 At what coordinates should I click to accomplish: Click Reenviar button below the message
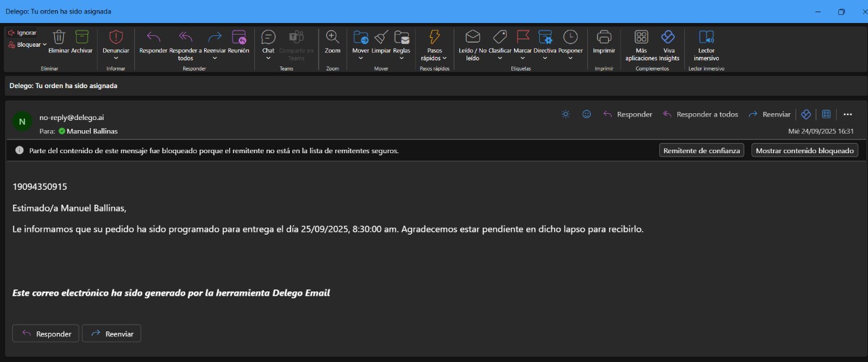(x=112, y=334)
